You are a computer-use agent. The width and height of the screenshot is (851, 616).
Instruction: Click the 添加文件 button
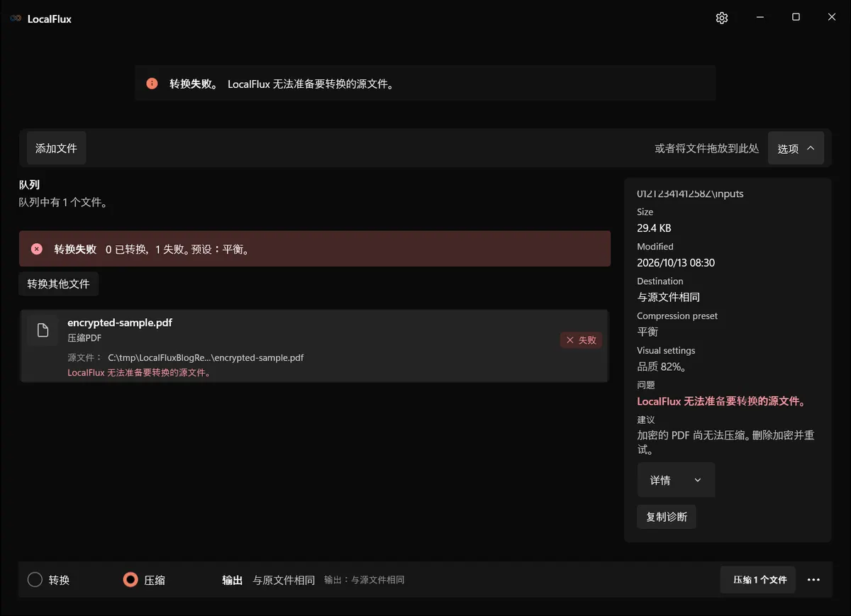click(x=56, y=148)
